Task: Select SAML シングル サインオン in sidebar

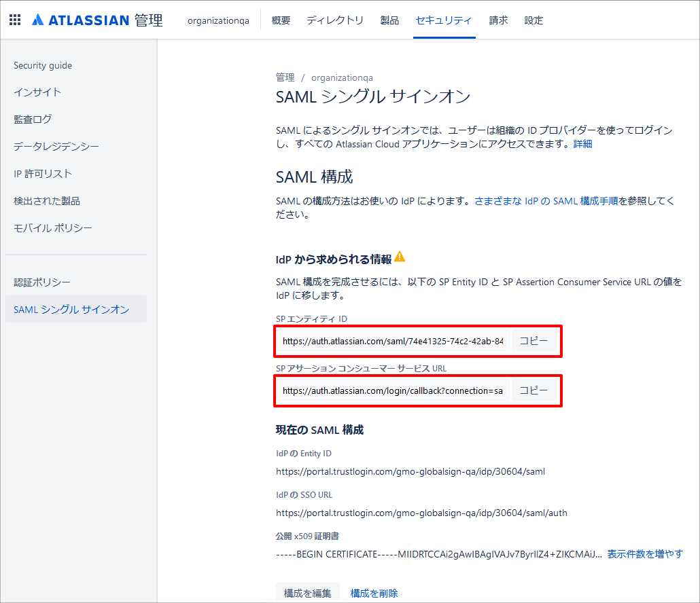Action: (x=76, y=309)
